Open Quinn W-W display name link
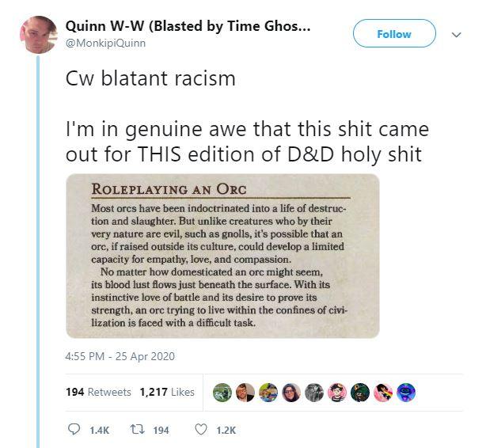 pos(188,26)
